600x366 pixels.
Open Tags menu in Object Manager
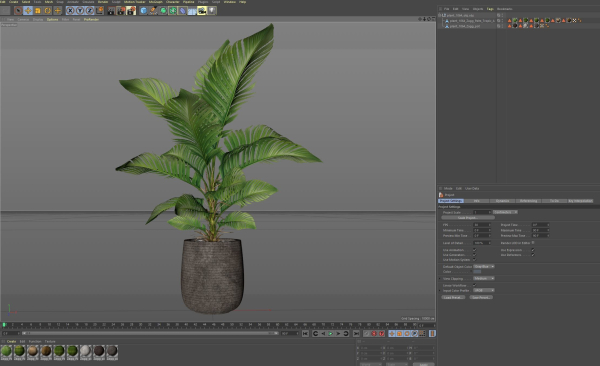pyautogui.click(x=490, y=9)
